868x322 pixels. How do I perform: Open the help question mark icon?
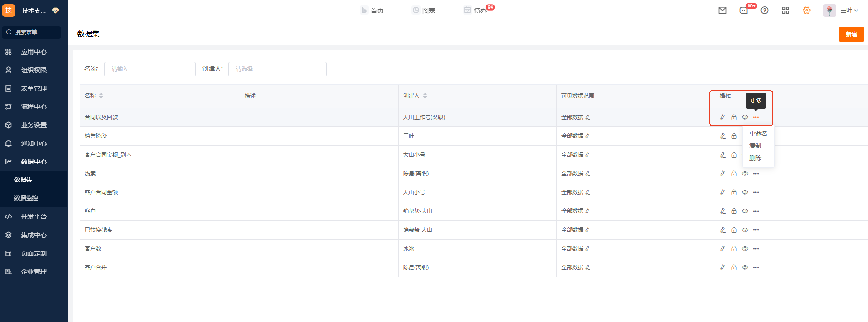tap(765, 11)
